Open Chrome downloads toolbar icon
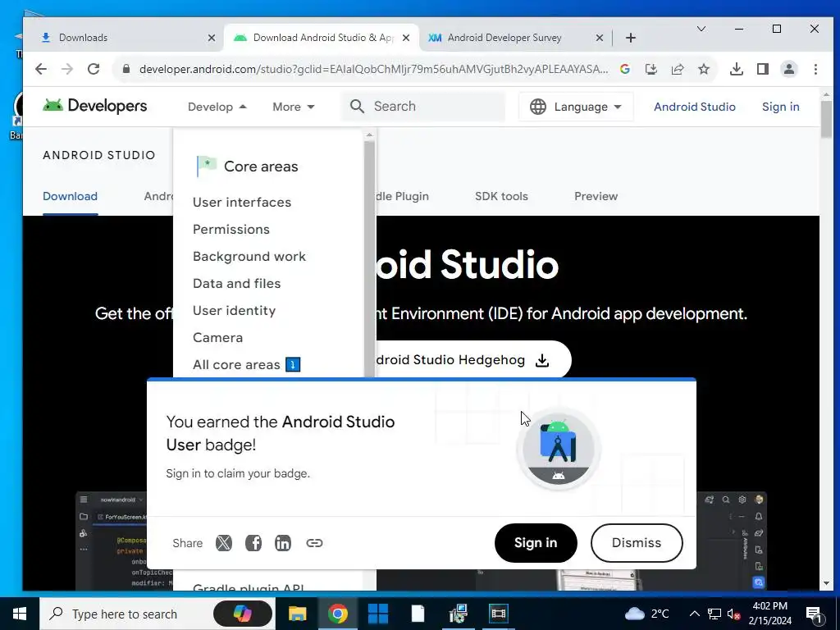The height and width of the screenshot is (630, 840). 737,69
